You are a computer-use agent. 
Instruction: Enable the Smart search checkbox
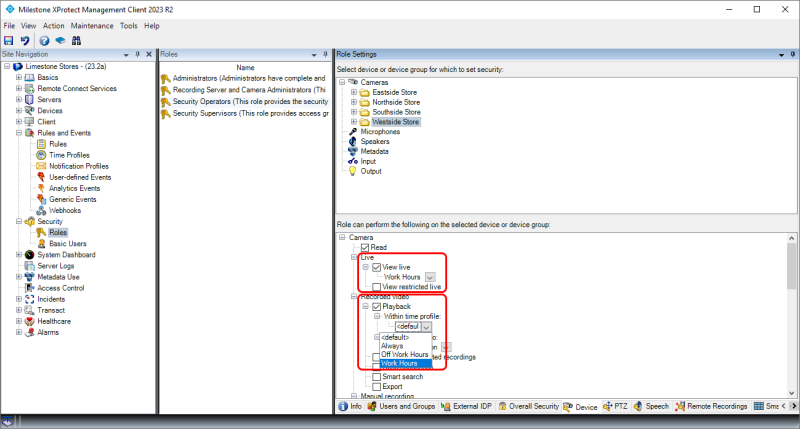click(377, 377)
